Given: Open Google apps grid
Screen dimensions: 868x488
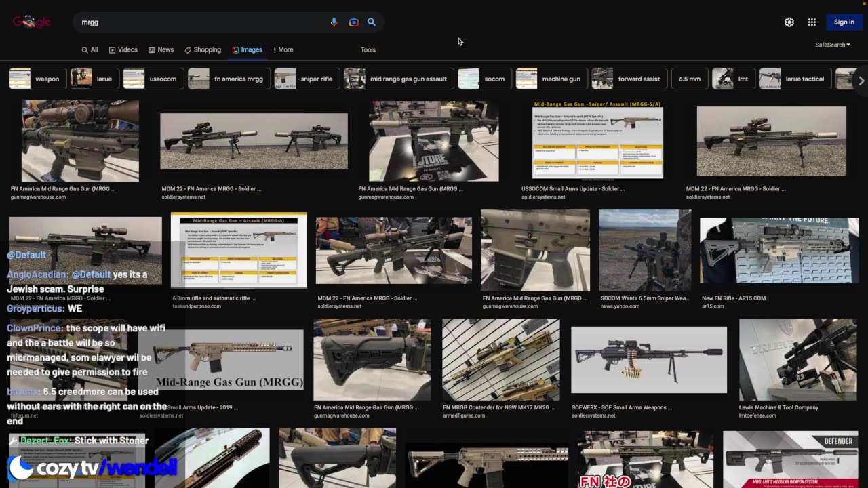Looking at the screenshot, I should coord(812,22).
